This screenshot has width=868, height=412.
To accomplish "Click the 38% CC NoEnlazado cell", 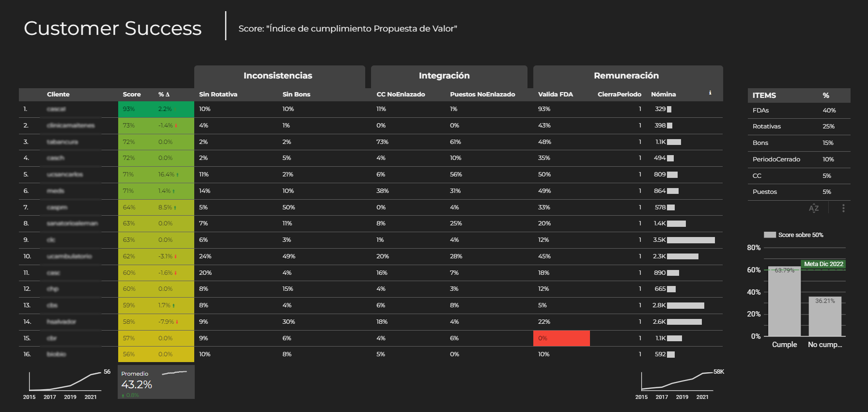I will (x=383, y=191).
